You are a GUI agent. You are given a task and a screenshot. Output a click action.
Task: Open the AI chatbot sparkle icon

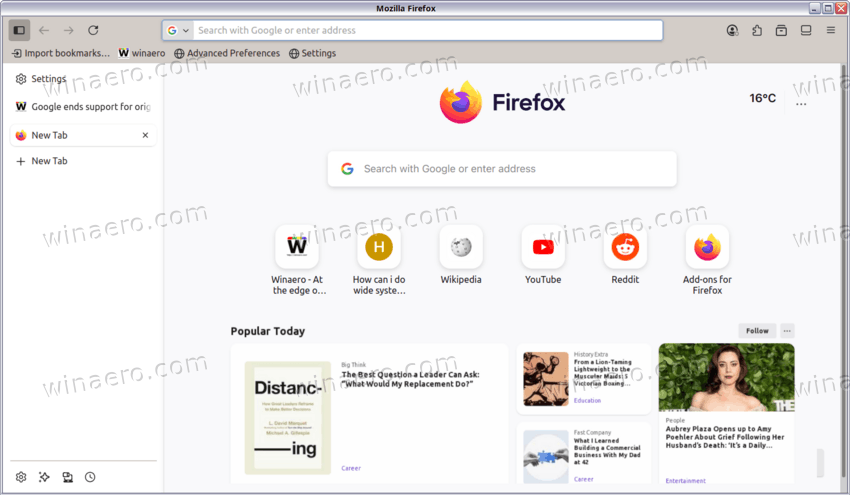click(x=44, y=477)
